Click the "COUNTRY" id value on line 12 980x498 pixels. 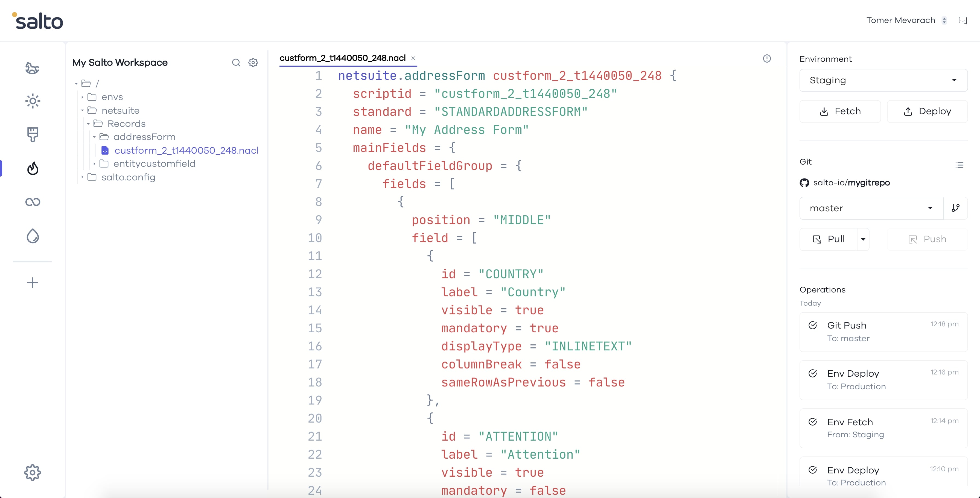pyautogui.click(x=511, y=274)
